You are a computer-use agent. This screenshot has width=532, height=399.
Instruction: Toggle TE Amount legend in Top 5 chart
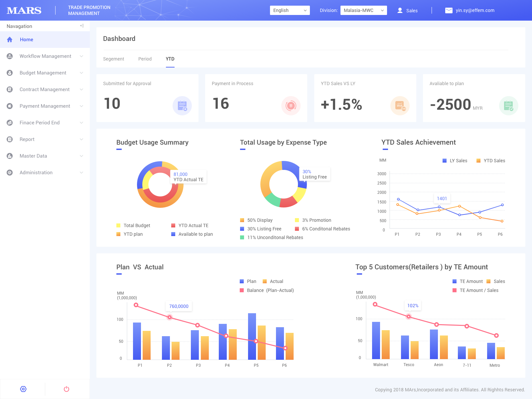coord(467,281)
